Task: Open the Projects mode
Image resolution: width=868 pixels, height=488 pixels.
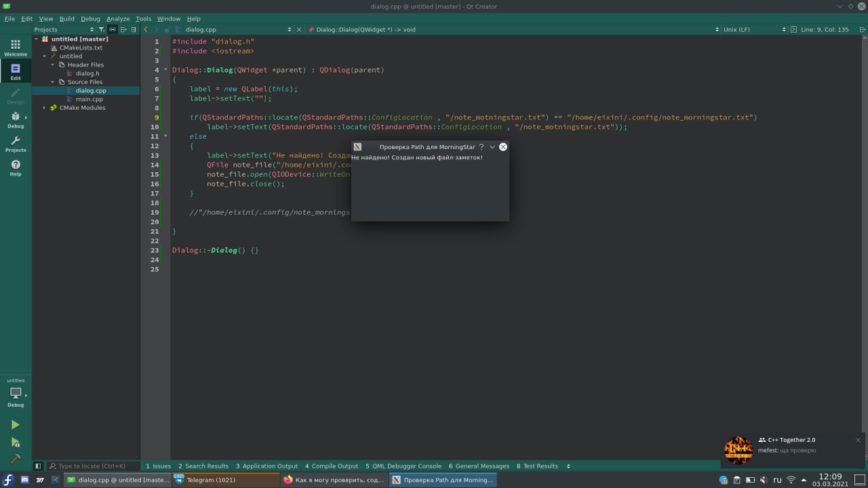Action: pos(16,144)
